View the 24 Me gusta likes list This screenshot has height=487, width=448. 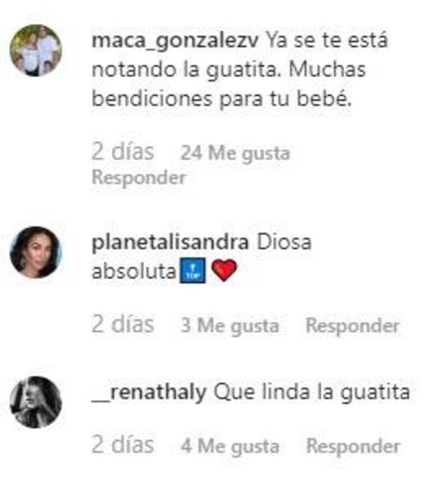tap(235, 153)
